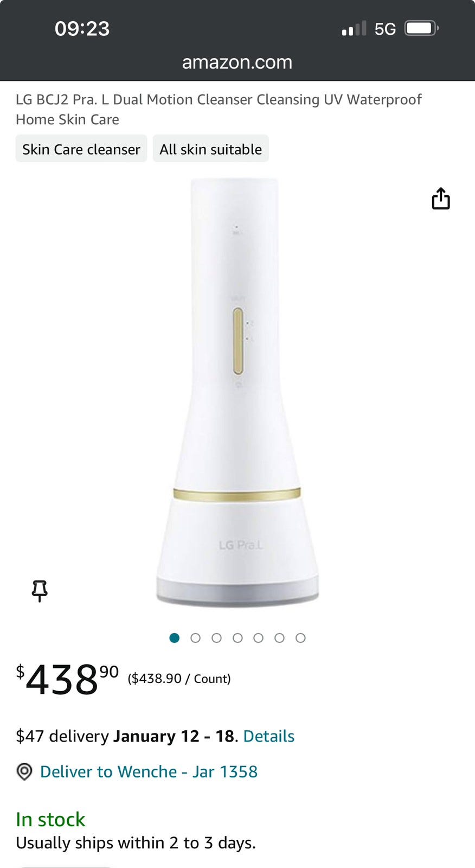Tap the cellular signal bars icon

(354, 29)
